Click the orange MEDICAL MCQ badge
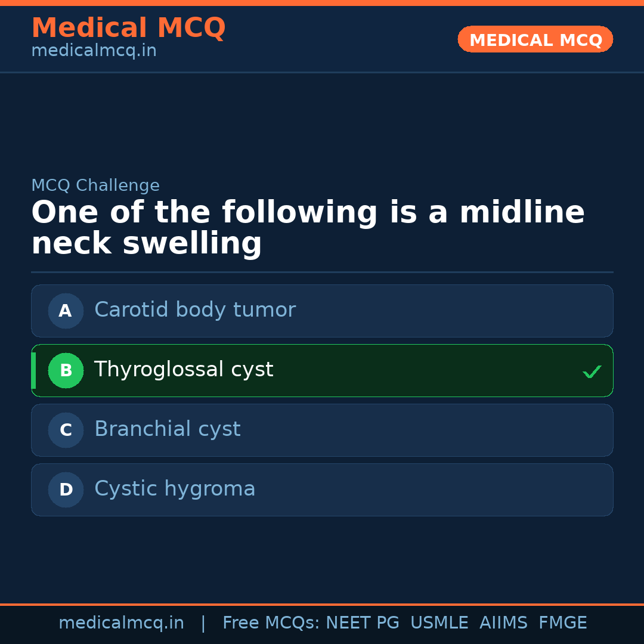Image resolution: width=644 pixels, height=644 pixels. tap(535, 39)
